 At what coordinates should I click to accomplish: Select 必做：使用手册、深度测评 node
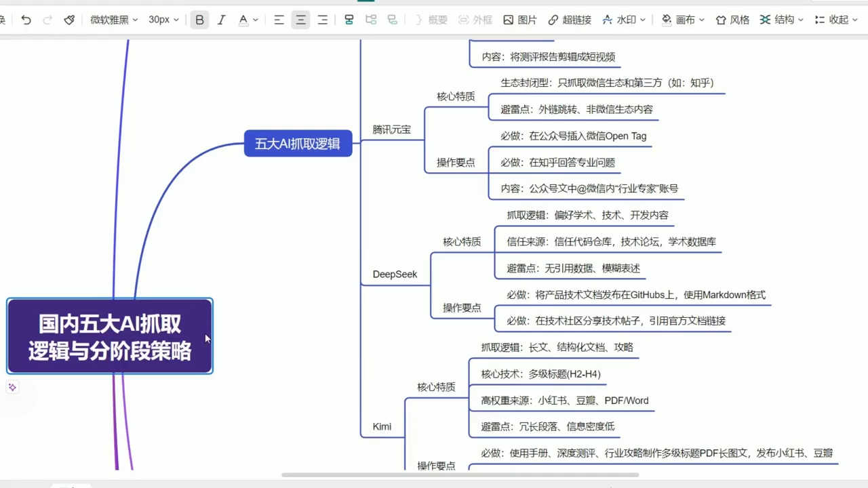point(657,453)
